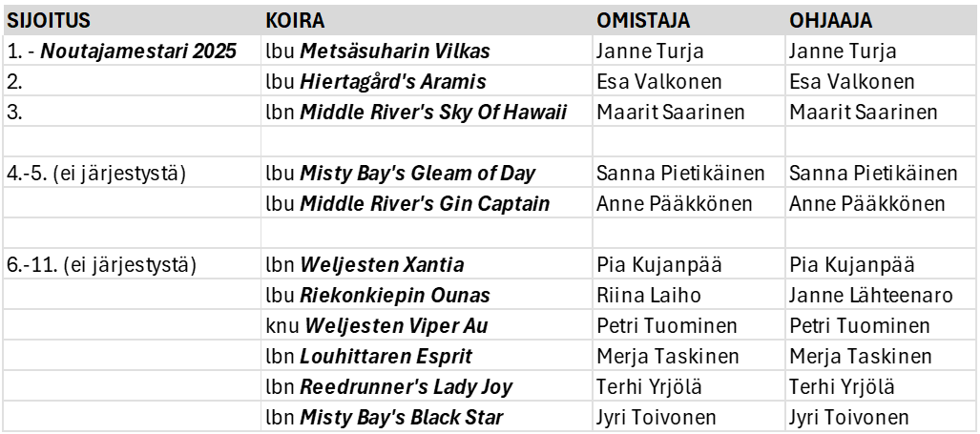Select the 4.-5. (ei järjestystä) cell
The height and width of the screenshot is (434, 980).
point(132,173)
